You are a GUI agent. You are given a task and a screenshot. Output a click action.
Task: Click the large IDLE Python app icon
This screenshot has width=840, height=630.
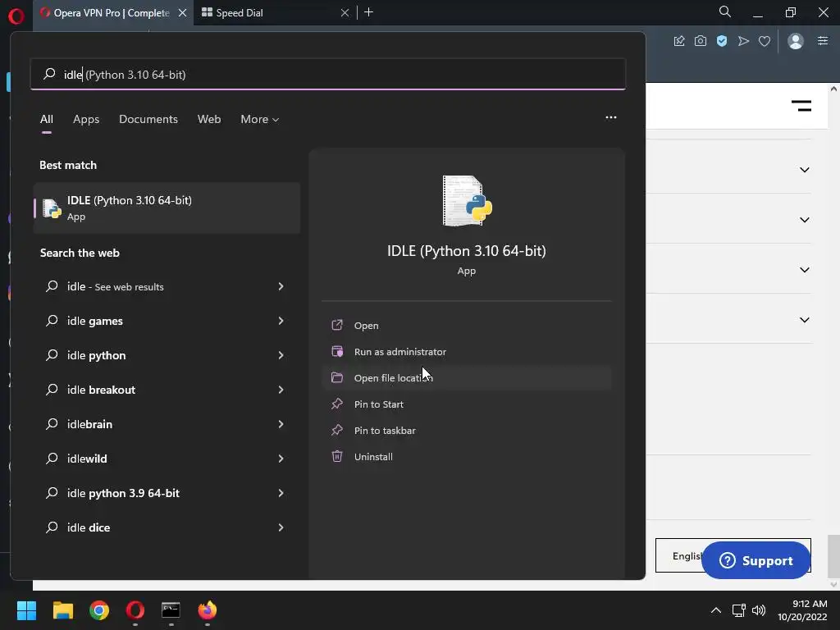[x=467, y=201]
